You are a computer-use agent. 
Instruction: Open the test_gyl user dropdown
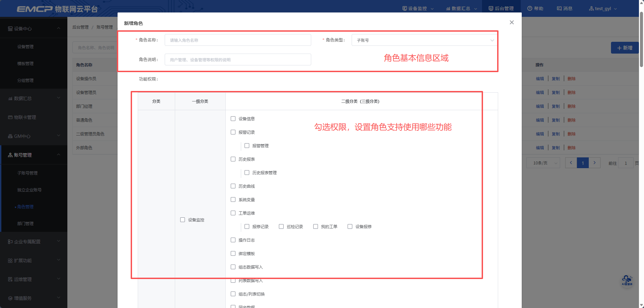click(x=603, y=8)
